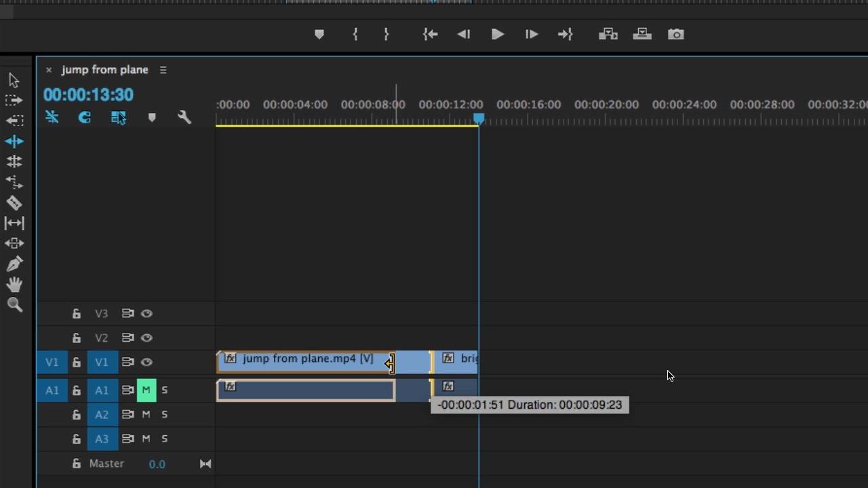Viewport: 868px width, 488px height.
Task: Open the timeline panel menu
Action: (x=163, y=70)
